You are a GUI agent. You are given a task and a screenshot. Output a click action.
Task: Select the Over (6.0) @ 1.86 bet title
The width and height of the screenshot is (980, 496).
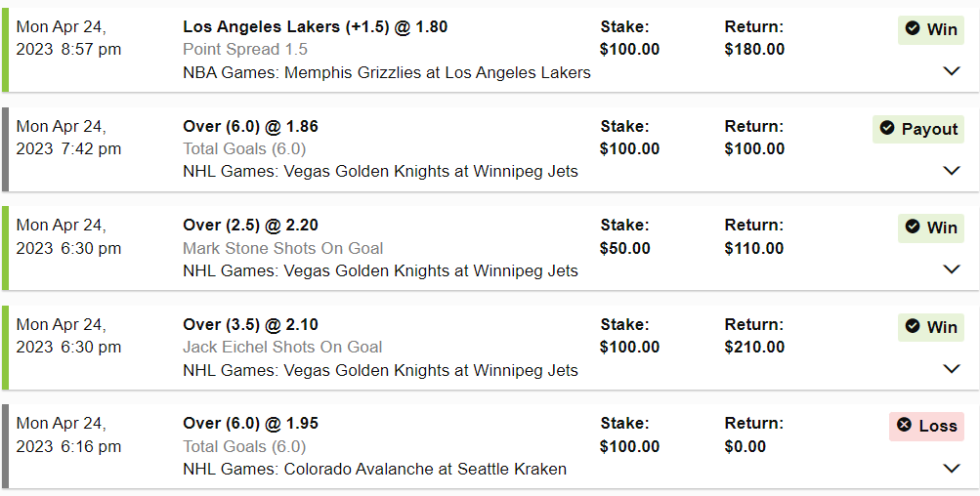tap(250, 126)
